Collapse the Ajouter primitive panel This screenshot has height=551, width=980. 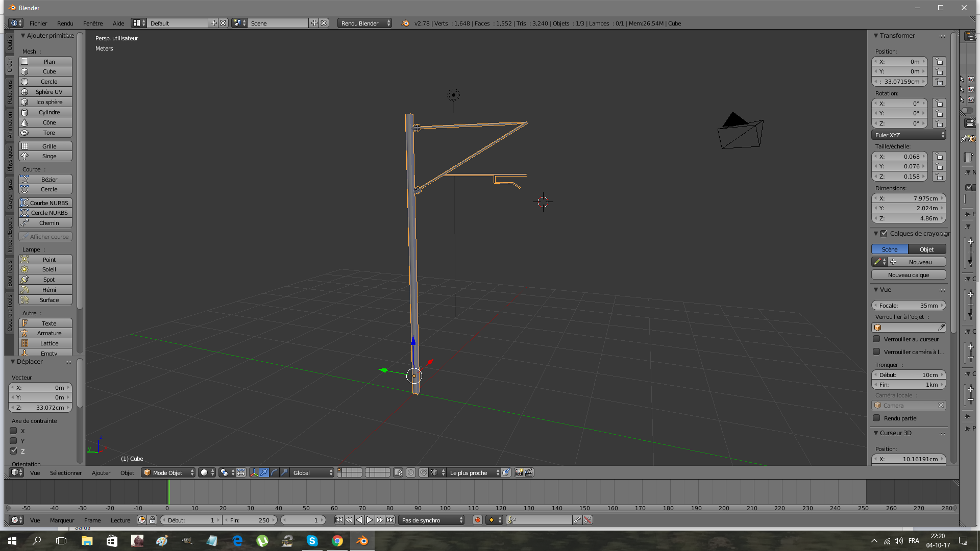pos(22,35)
